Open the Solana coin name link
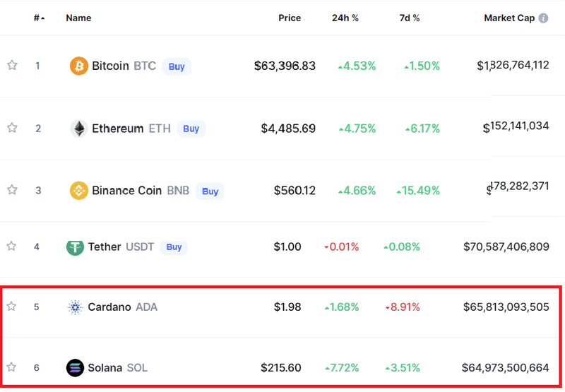 point(105,367)
